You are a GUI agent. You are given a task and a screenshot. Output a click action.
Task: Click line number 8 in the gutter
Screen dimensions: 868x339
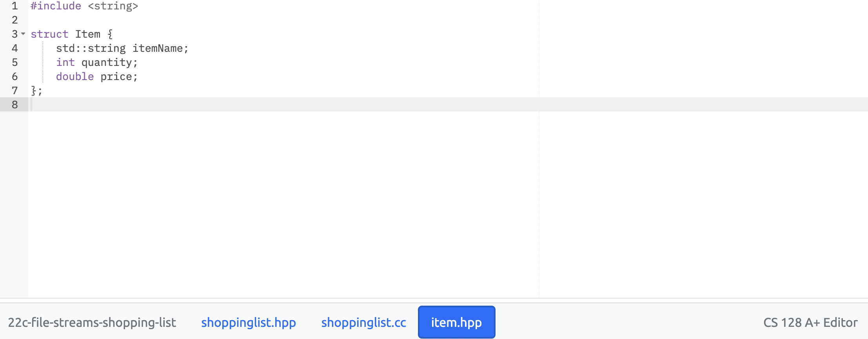[15, 105]
